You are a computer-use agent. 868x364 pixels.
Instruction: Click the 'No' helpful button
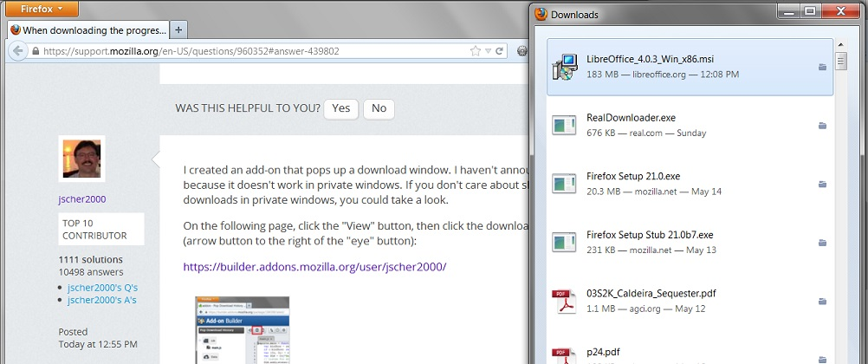coord(379,108)
